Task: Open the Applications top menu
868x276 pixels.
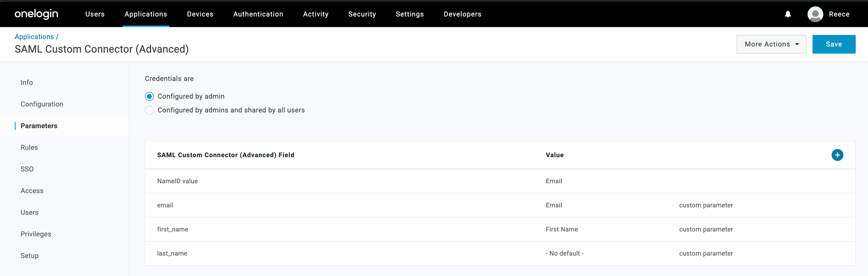Action: coord(146,14)
